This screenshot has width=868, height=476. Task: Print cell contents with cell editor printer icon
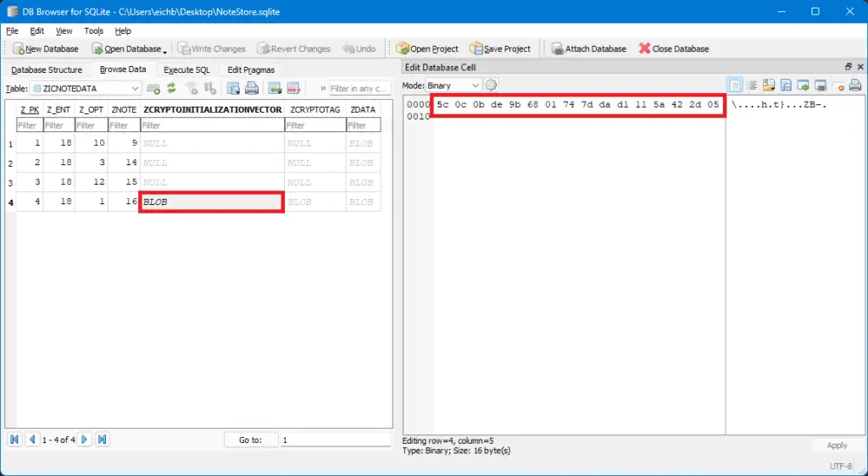coord(855,86)
